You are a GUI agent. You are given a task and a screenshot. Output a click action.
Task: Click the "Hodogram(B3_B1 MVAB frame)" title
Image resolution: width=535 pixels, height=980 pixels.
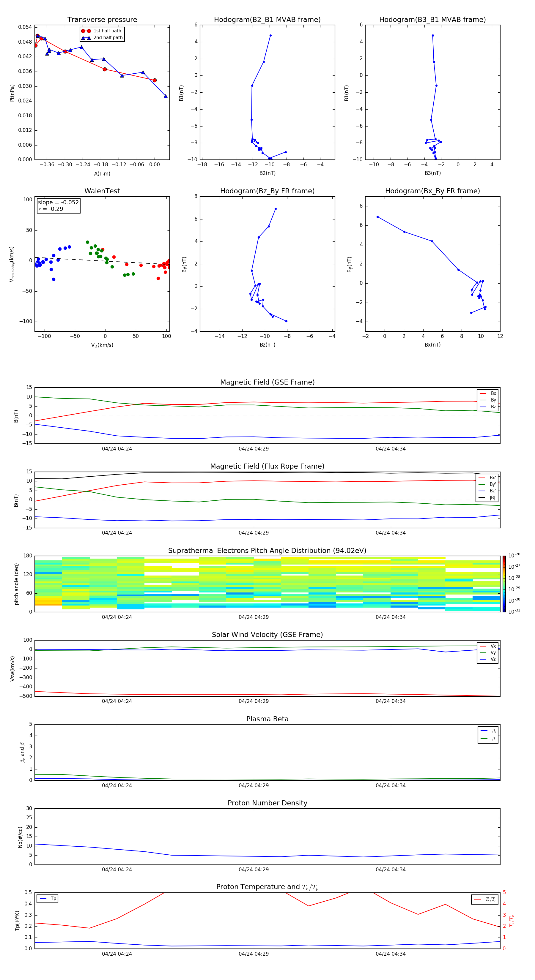(x=432, y=20)
